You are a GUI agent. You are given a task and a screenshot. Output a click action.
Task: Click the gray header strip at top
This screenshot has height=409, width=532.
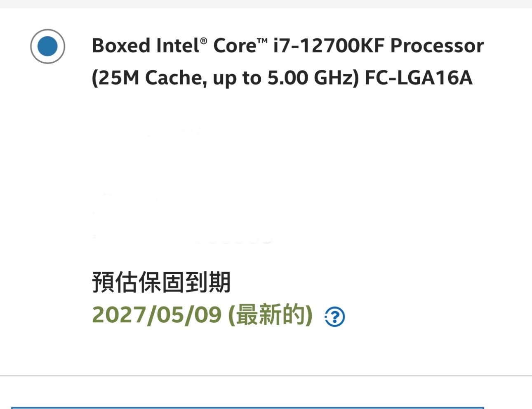(x=266, y=4)
